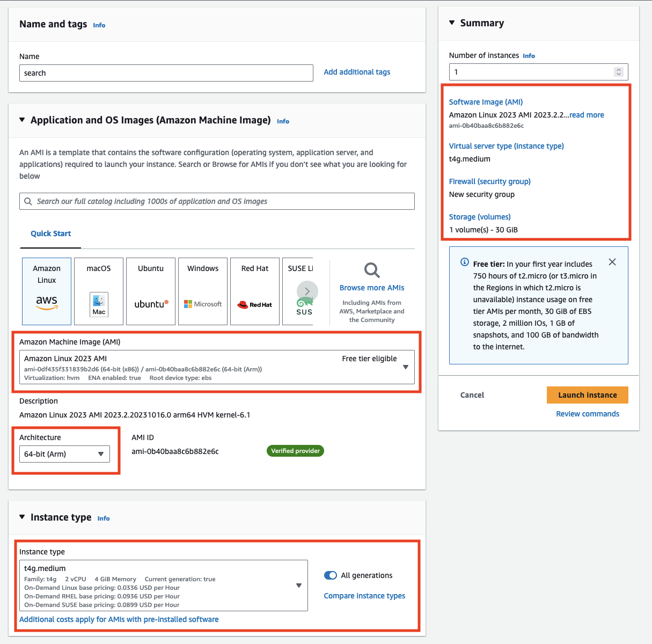Open the Instance type Info link
Image resolution: width=652 pixels, height=644 pixels.
point(104,518)
